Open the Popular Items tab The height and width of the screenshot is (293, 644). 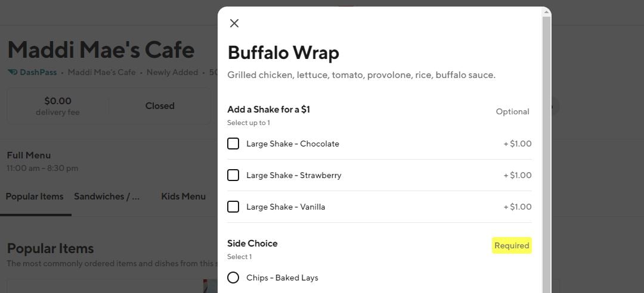35,197
